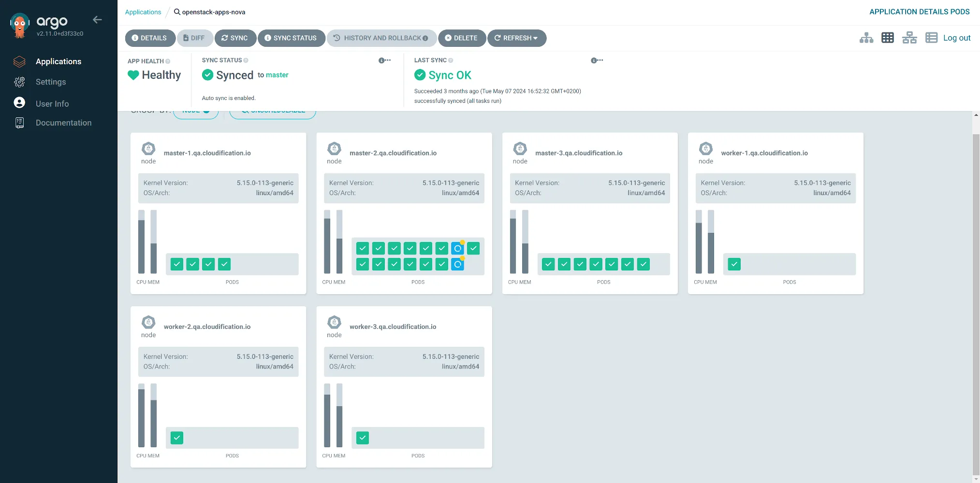Click the DELETE button

(x=462, y=38)
